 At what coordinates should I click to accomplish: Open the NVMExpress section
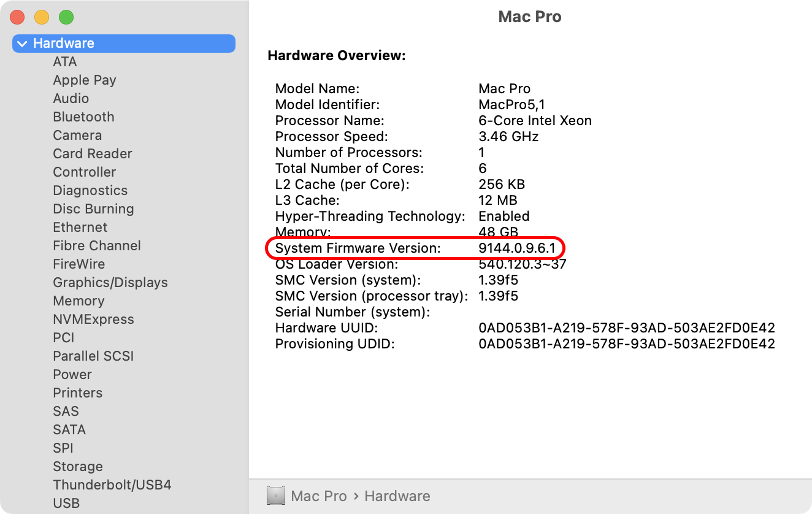[x=93, y=320]
